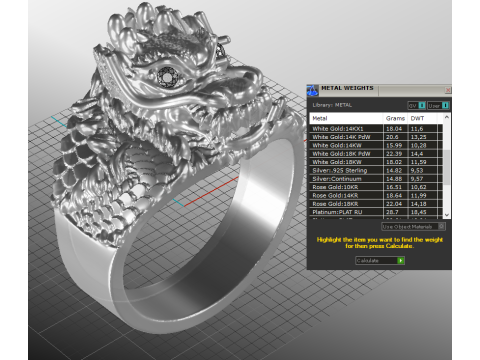
Task: Select White Gold:18K PdW row
Action: (x=376, y=154)
